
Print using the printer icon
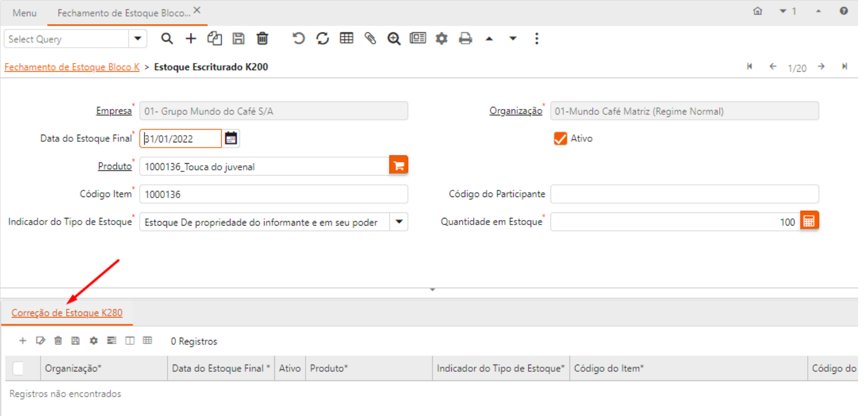pyautogui.click(x=465, y=38)
